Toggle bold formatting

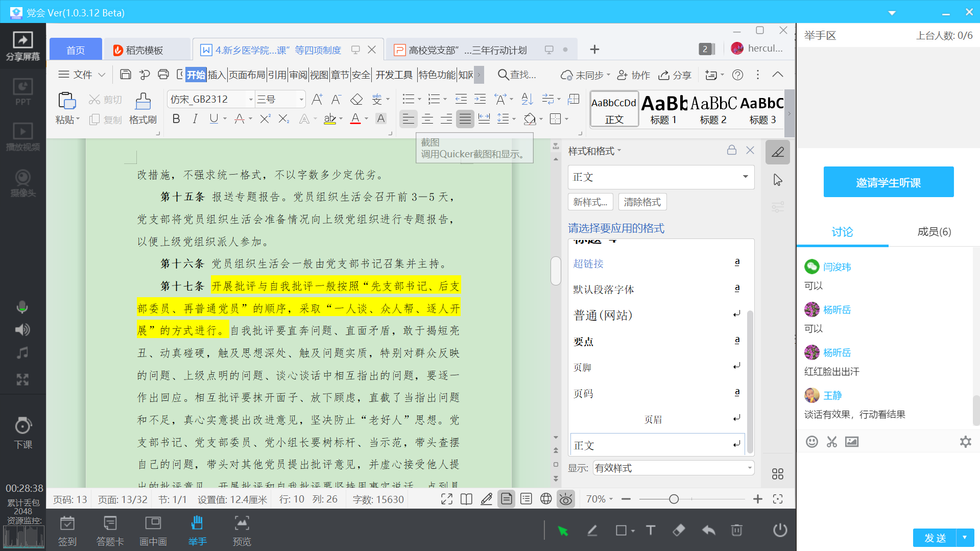click(176, 119)
